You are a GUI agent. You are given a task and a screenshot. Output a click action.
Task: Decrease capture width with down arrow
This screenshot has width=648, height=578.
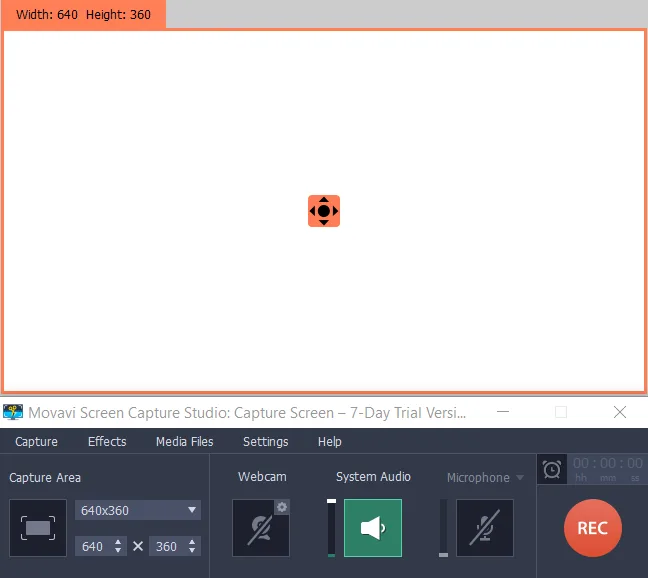click(x=118, y=551)
